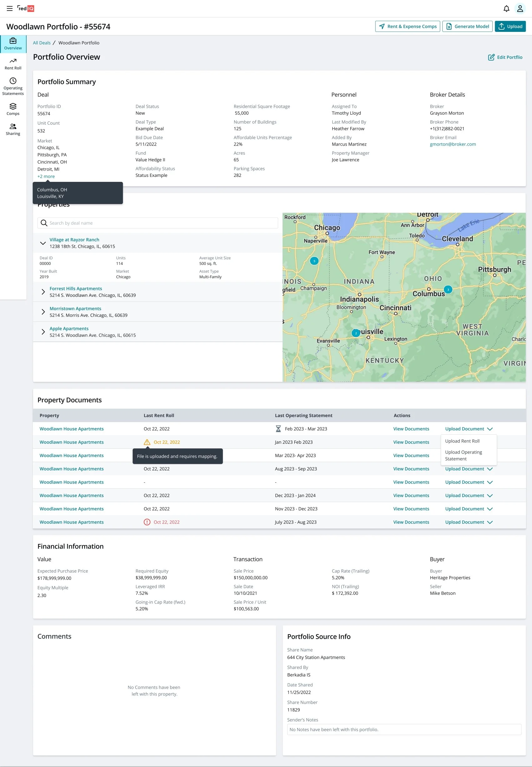Click the yellow warning triangle icon
The height and width of the screenshot is (767, 532).
point(147,442)
